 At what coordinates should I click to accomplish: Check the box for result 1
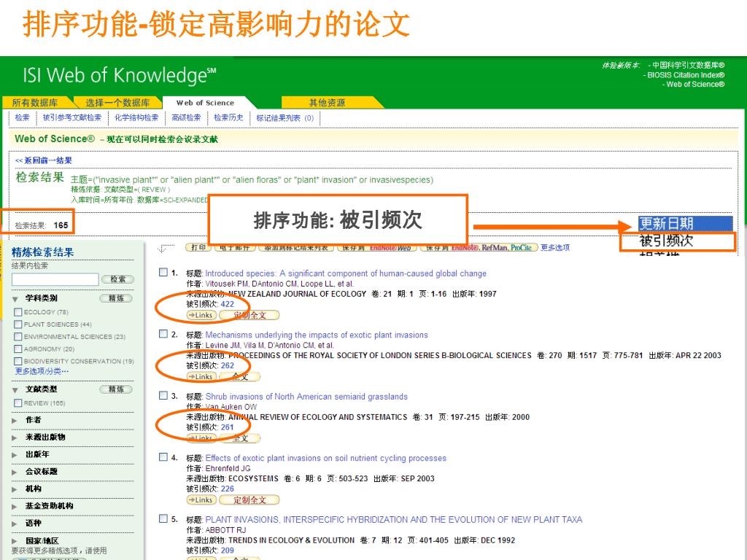click(163, 273)
